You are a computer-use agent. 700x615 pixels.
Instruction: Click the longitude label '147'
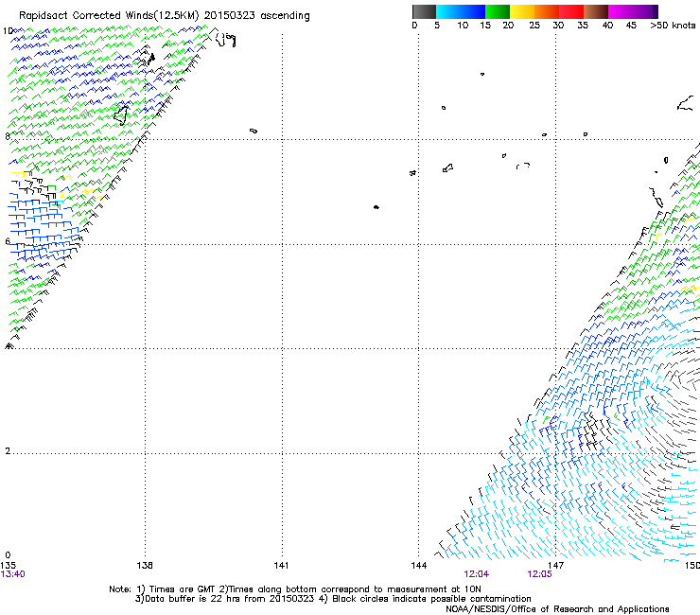[x=556, y=566]
